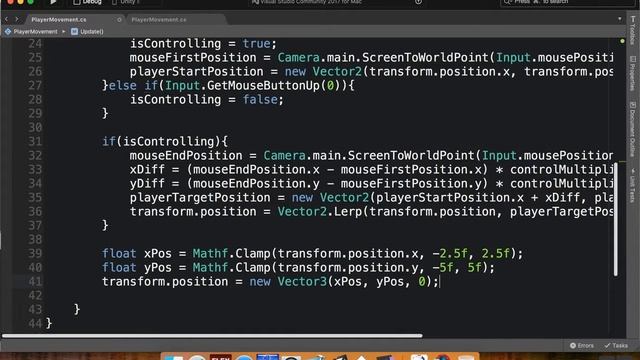This screenshot has width=640, height=360.
Task: Select the active PlayerMovement.cs tab
Action: click(59, 20)
